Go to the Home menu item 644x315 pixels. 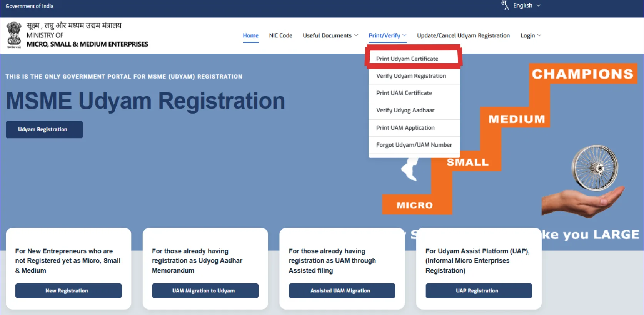[x=250, y=35]
